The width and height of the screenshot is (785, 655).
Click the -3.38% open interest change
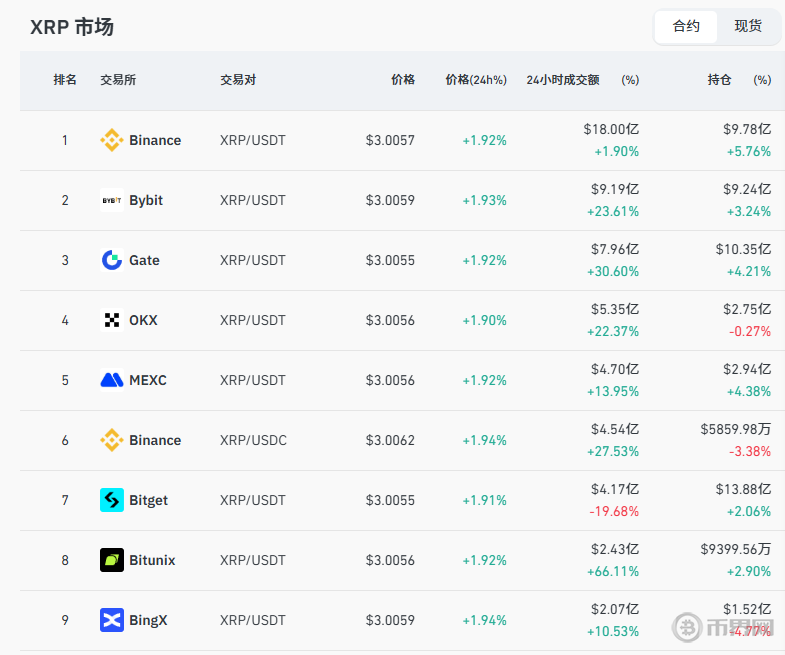point(750,452)
